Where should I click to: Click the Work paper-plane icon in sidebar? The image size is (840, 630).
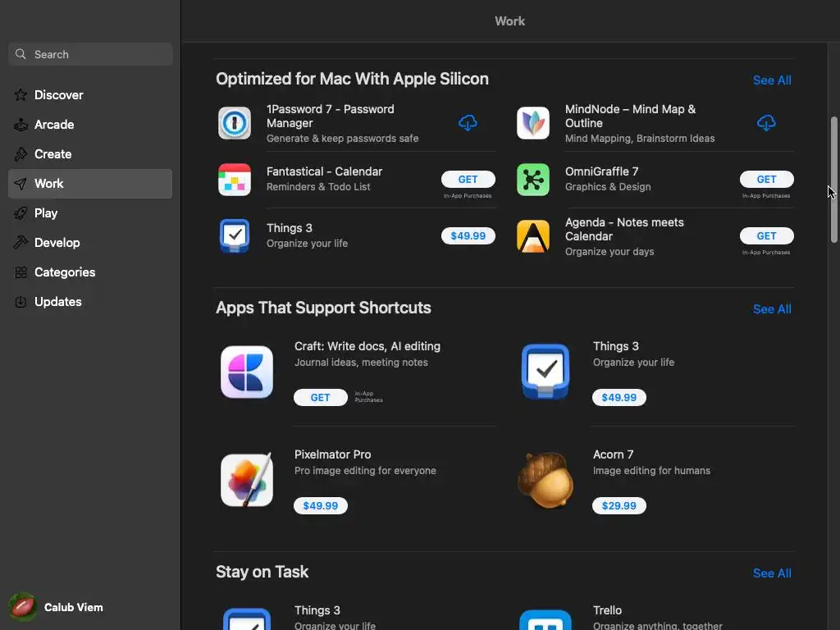coord(21,184)
